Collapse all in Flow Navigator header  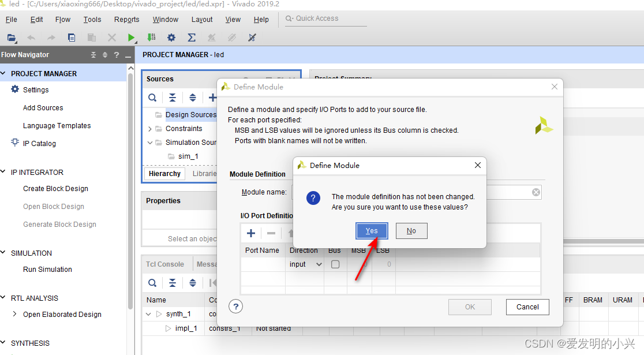pos(93,55)
